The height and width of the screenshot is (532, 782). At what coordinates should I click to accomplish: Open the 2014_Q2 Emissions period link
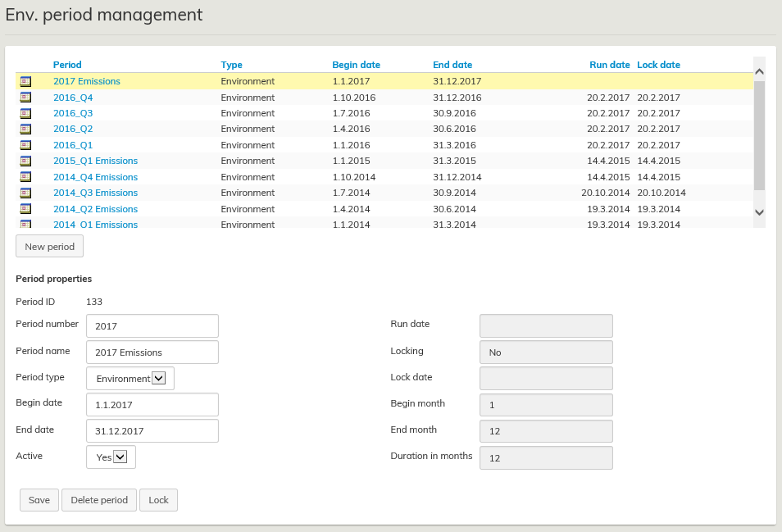click(x=95, y=209)
